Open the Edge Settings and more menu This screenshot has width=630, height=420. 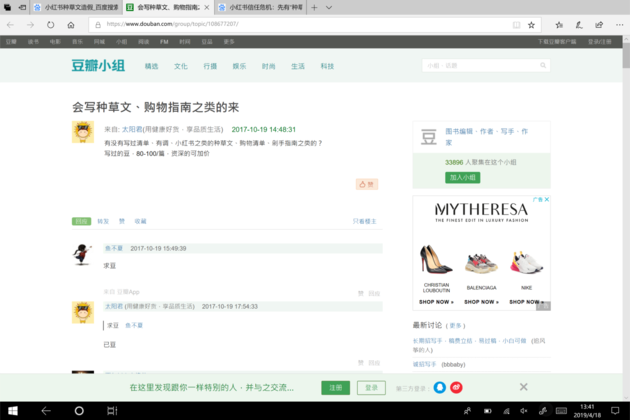coord(619,25)
